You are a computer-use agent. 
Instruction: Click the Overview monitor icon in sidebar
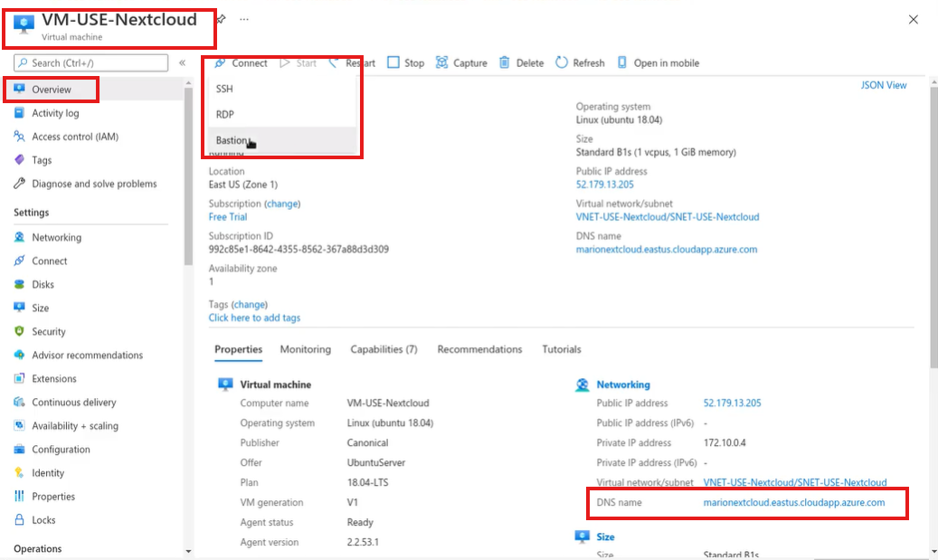coord(20,90)
